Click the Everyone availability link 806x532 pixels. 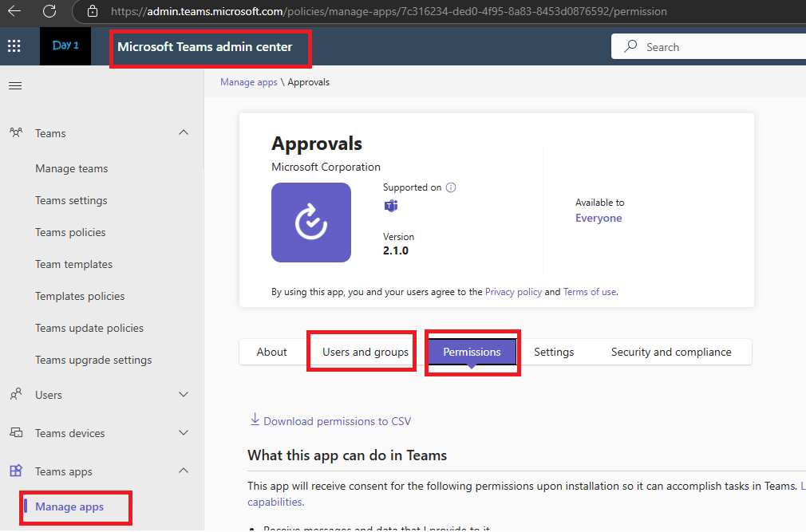click(x=599, y=218)
